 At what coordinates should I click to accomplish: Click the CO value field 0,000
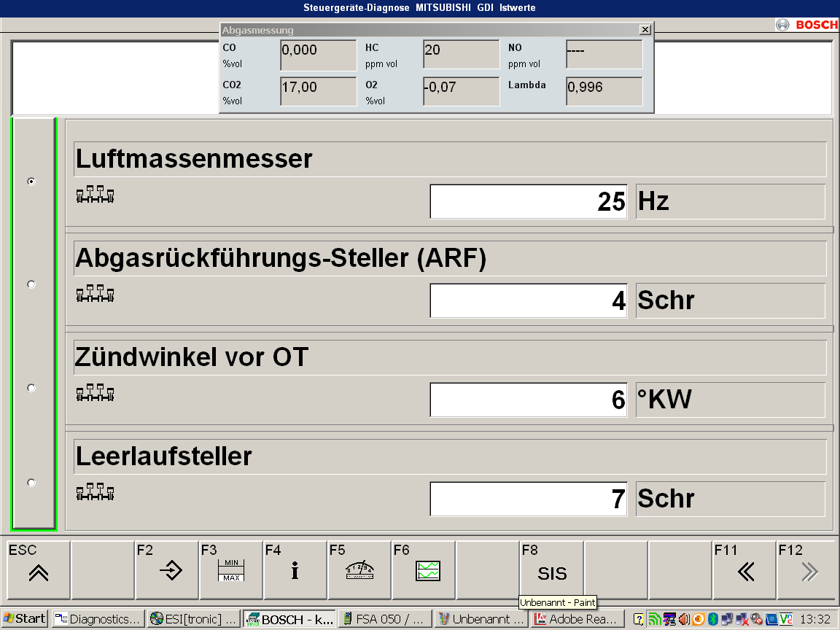318,55
